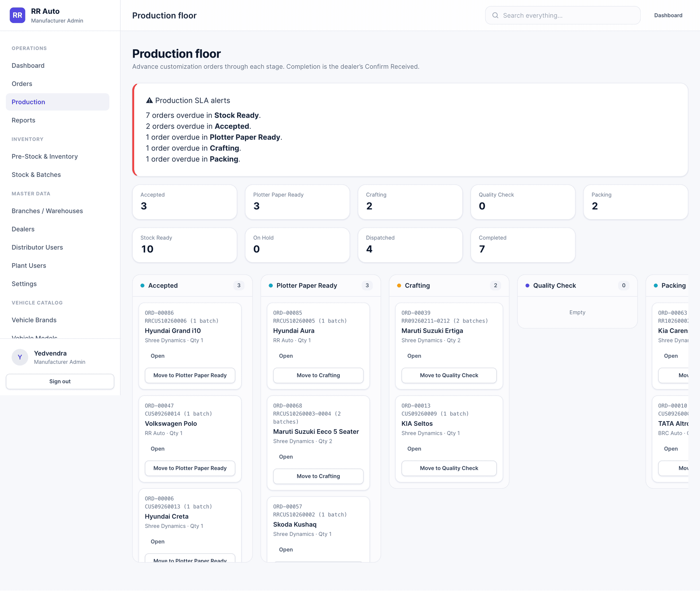
Task: Move Maruti Suzuki Ertiga to Quality Check
Action: click(449, 376)
